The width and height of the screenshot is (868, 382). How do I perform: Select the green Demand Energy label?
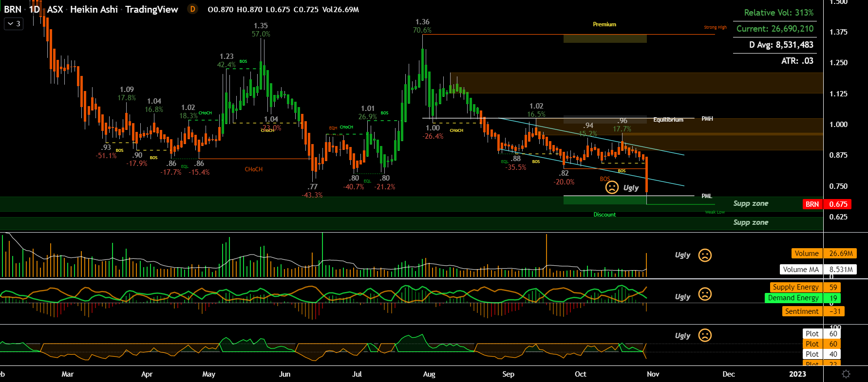click(x=793, y=298)
